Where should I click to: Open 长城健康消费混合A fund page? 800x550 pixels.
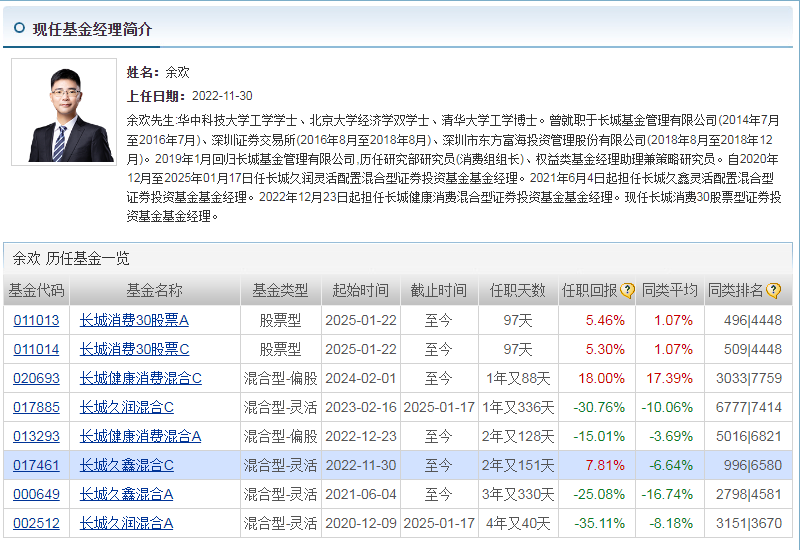(x=140, y=437)
